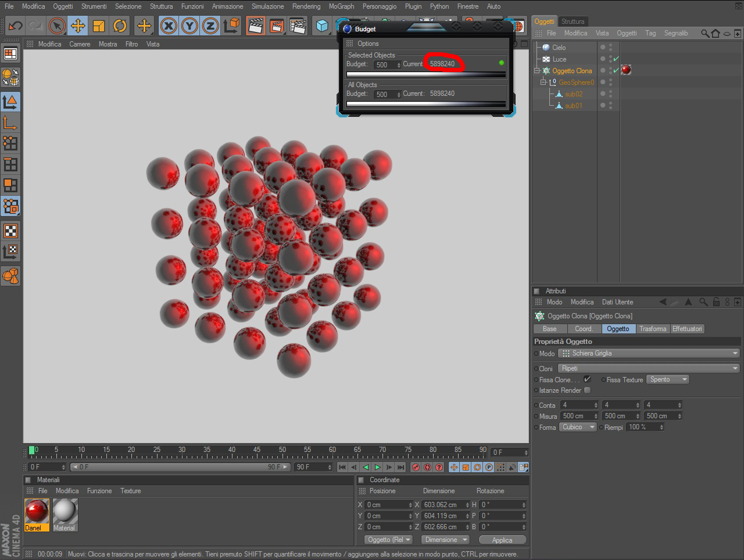Screen dimensions: 744x560
Task: Toggle the Y axis lock
Action: 189,26
